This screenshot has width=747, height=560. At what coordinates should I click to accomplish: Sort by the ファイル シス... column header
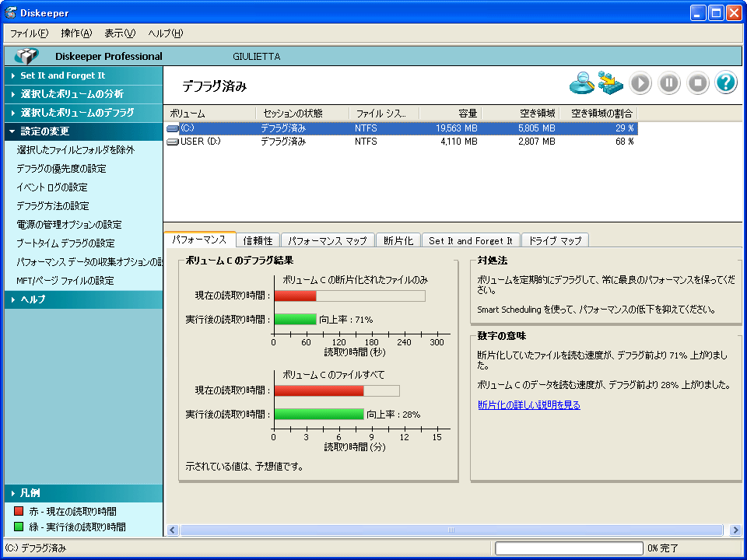[x=384, y=114]
